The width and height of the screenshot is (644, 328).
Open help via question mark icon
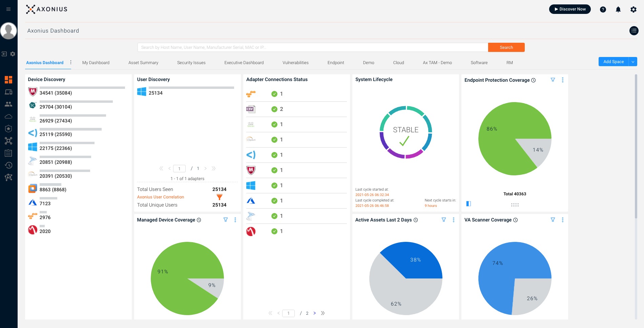point(603,9)
